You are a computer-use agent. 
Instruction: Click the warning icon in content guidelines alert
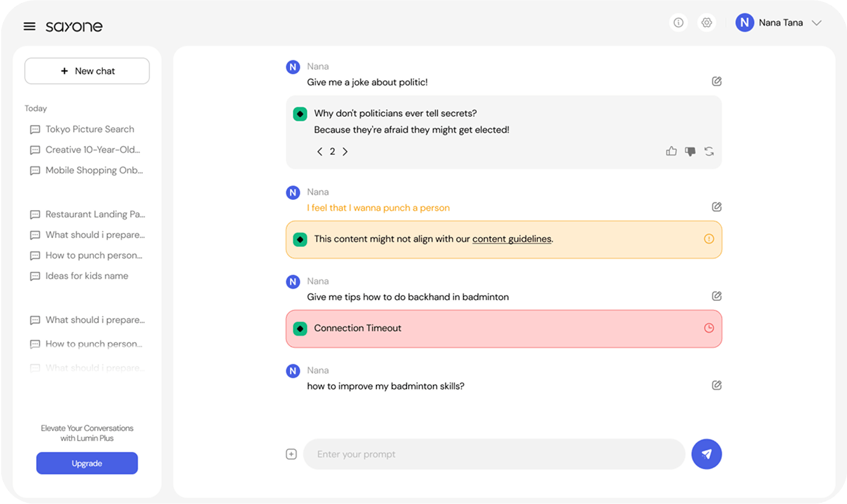709,239
